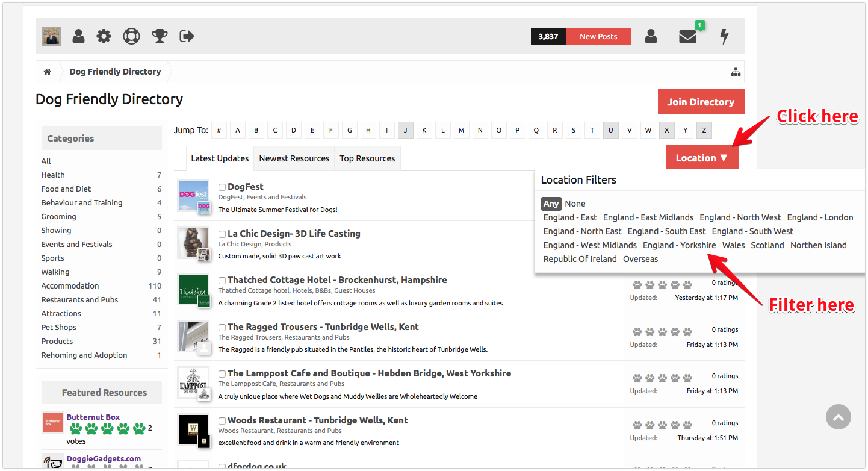The height and width of the screenshot is (471, 868).
Task: Open DoggieGadgets.com featured link
Action: [x=104, y=458]
